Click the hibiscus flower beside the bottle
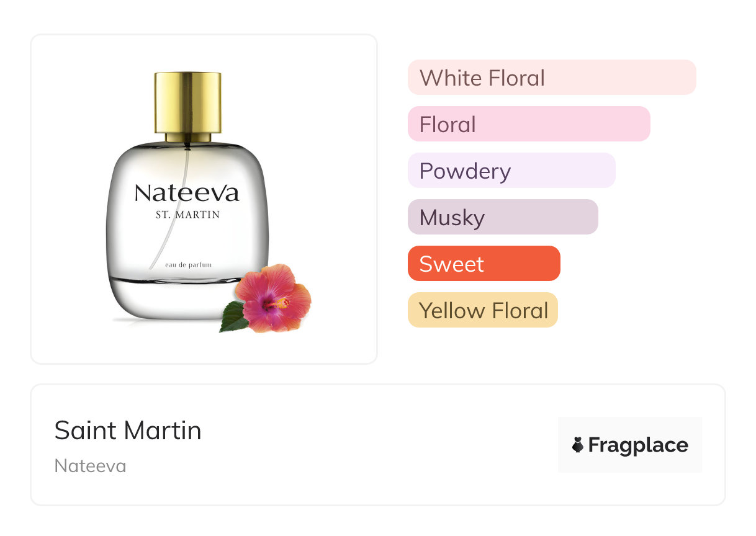 tap(273, 297)
